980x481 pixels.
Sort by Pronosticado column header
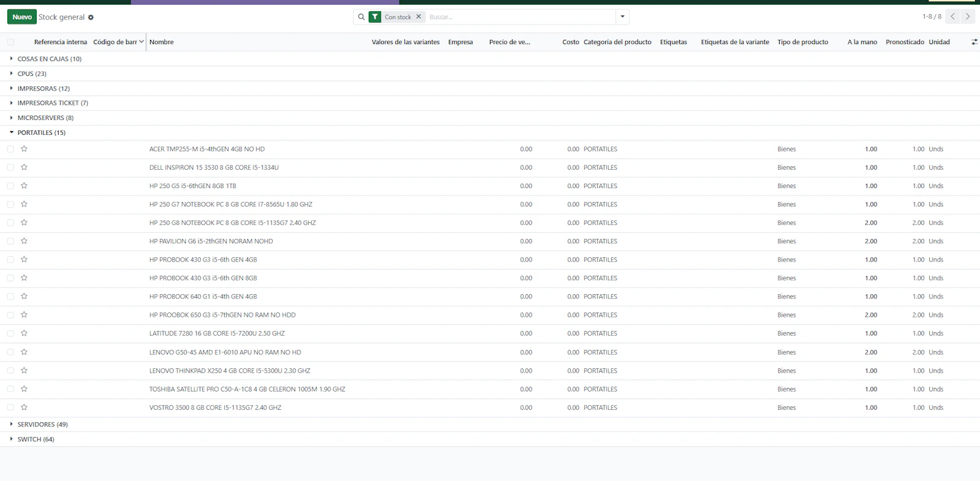coord(905,42)
